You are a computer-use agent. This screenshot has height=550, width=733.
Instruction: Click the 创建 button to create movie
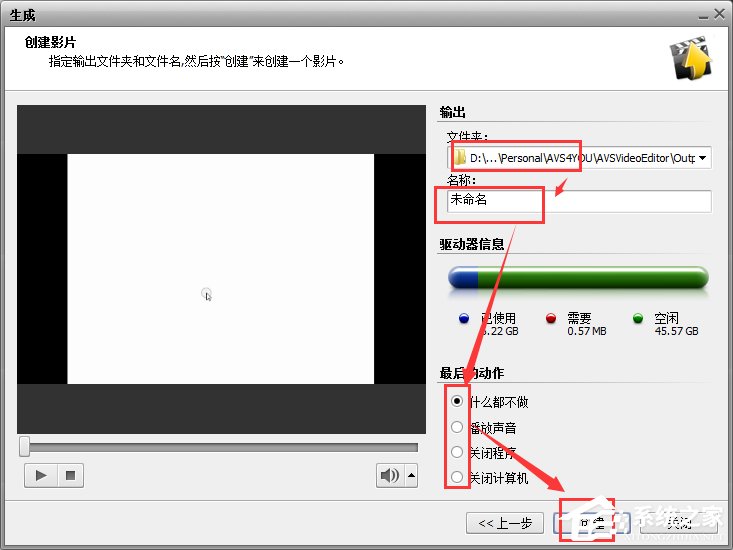point(592,523)
